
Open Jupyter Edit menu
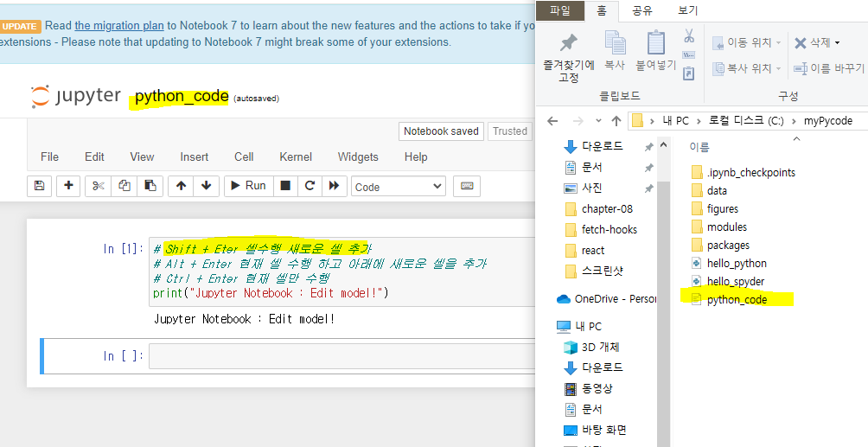[x=94, y=156]
